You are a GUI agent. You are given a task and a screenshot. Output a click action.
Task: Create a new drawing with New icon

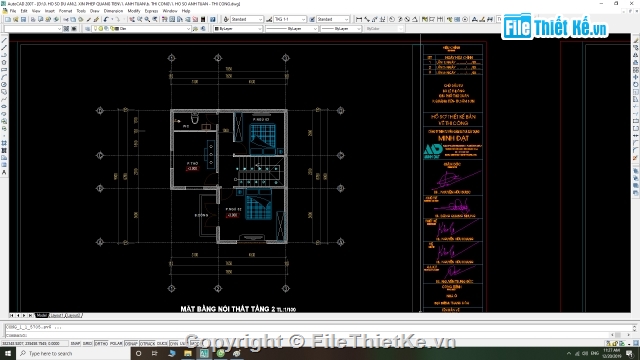point(8,19)
